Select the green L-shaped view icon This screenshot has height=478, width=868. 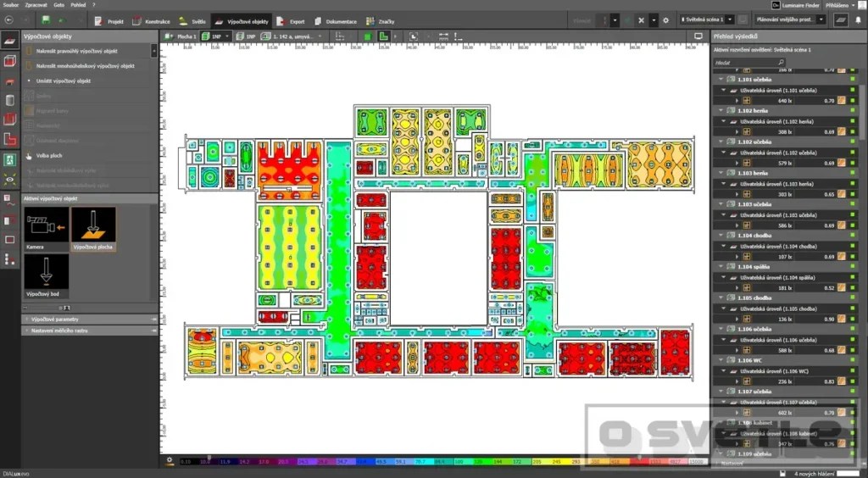pos(382,36)
